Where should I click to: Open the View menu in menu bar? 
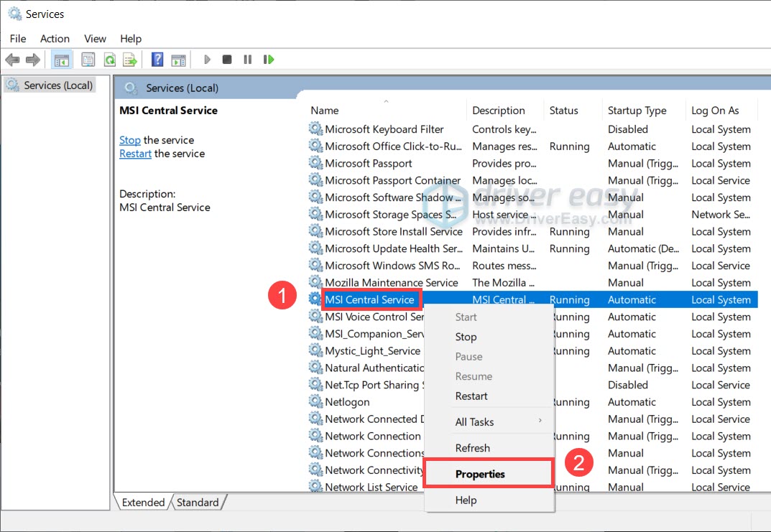[x=95, y=39]
